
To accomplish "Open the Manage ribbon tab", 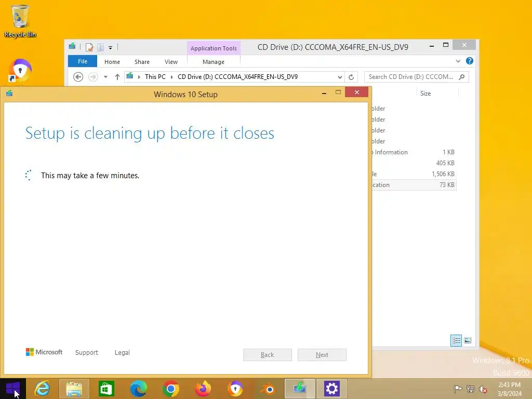I will coord(214,62).
